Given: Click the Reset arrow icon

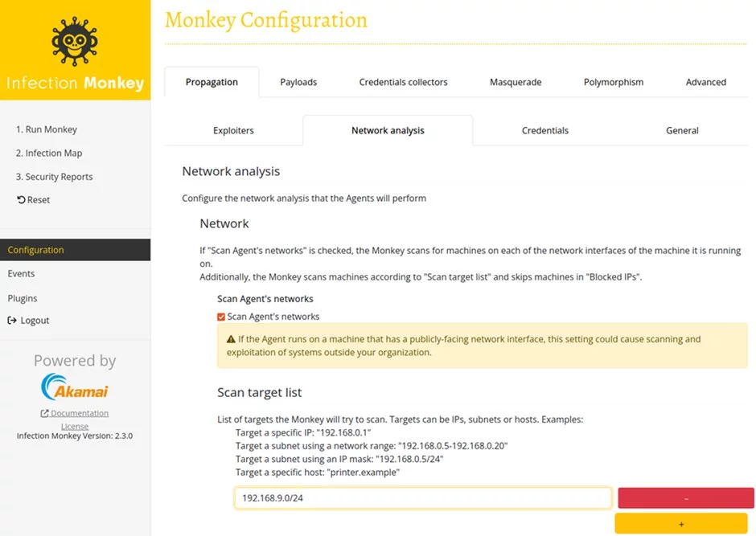Looking at the screenshot, I should [21, 200].
